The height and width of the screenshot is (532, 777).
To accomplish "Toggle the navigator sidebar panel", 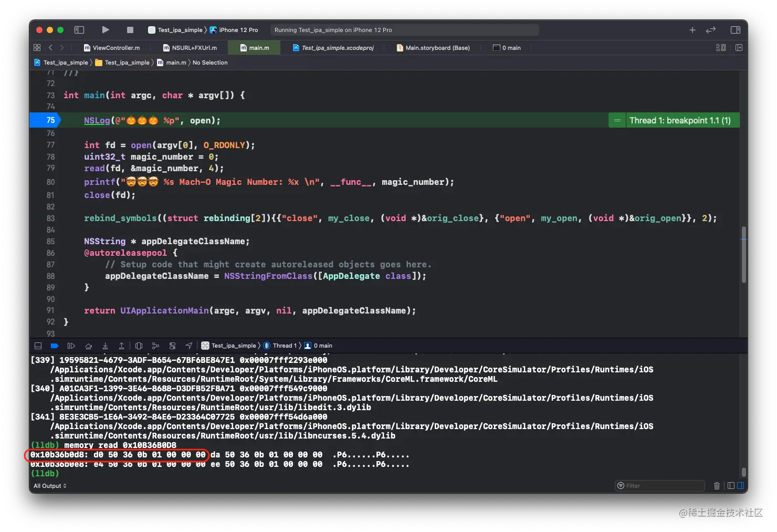I will click(x=79, y=30).
